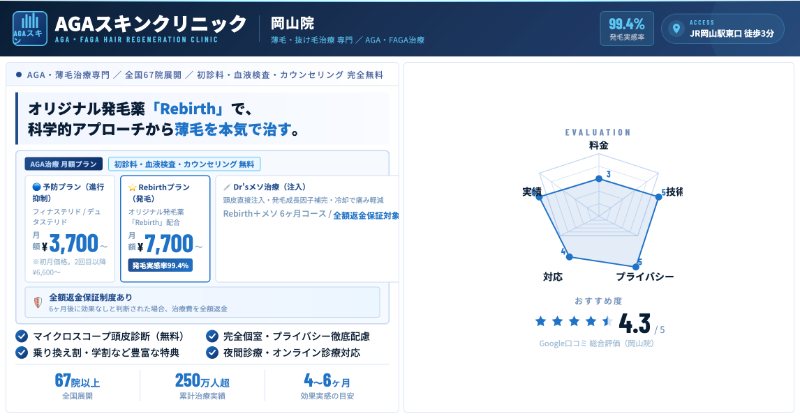Click the first rating star
Screen dimensions: 800x418
[541, 322]
